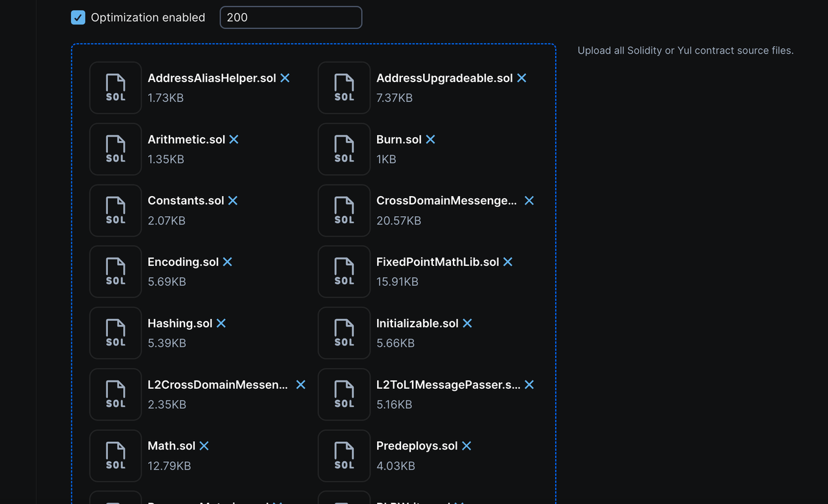This screenshot has height=504, width=828.
Task: Remove AddressAliasHelper.sol from uploads
Action: click(285, 78)
